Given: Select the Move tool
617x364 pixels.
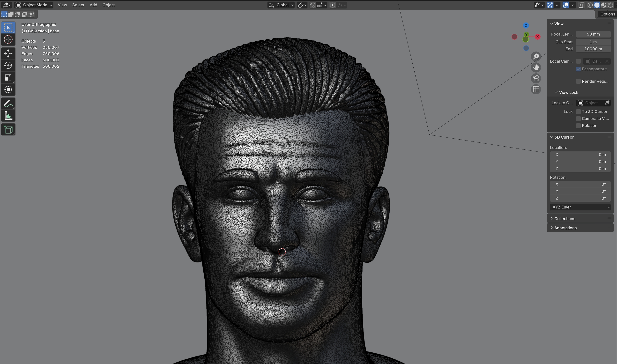Looking at the screenshot, I should (8, 53).
